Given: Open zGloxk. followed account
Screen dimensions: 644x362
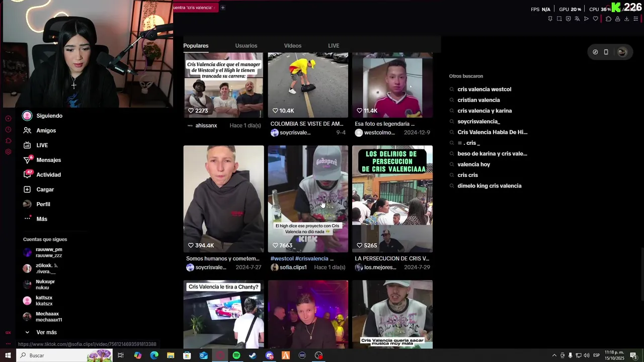Looking at the screenshot, I should 41,268.
